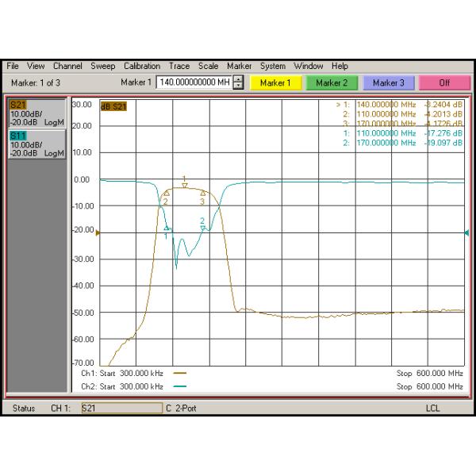
Task: Click marker 2 on the cyan S11 trace
Action: click(203, 227)
